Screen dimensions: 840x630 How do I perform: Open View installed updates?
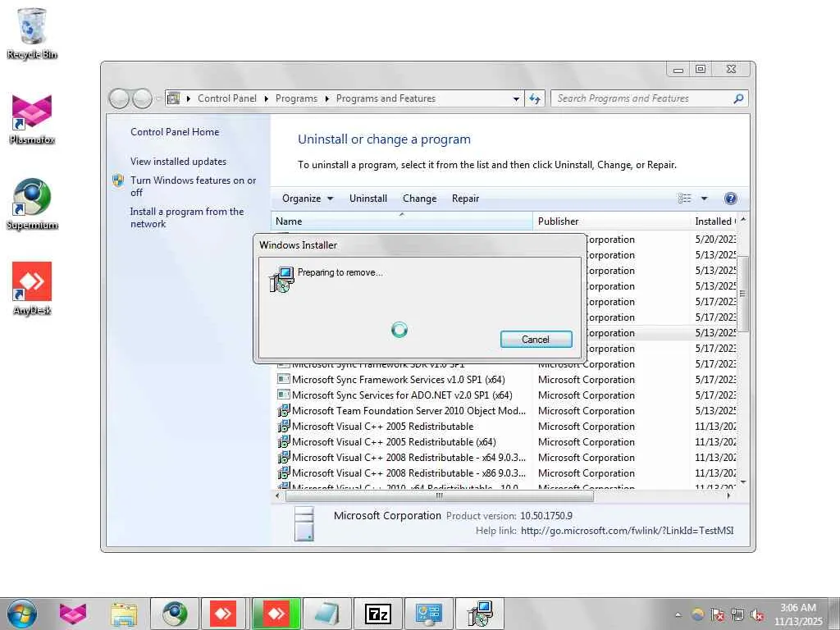(x=178, y=162)
